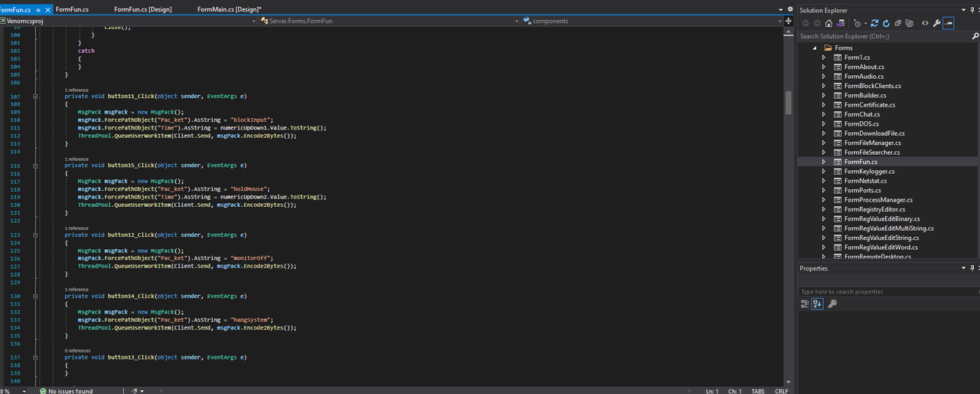
Task: Toggle Show All Files in Solution Explorer
Action: 910,23
